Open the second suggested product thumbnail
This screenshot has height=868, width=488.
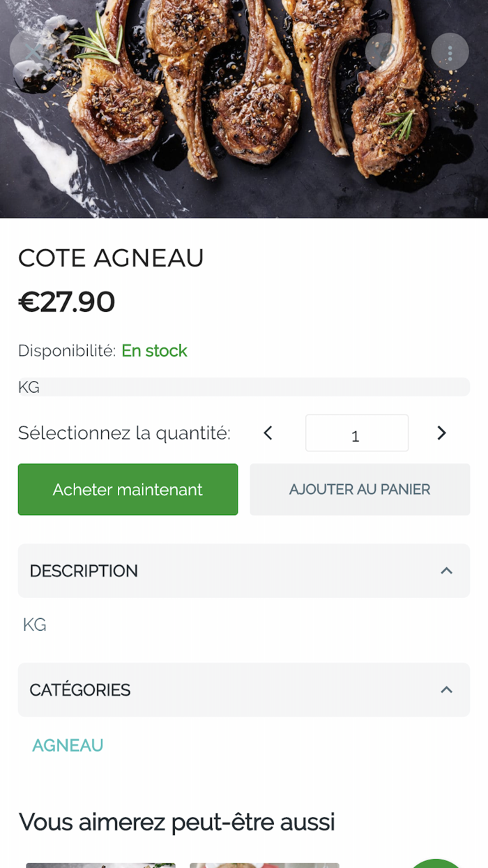[265, 865]
